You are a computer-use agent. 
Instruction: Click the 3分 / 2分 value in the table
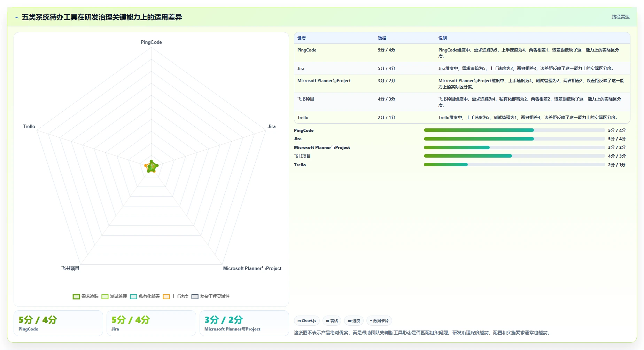(x=386, y=81)
